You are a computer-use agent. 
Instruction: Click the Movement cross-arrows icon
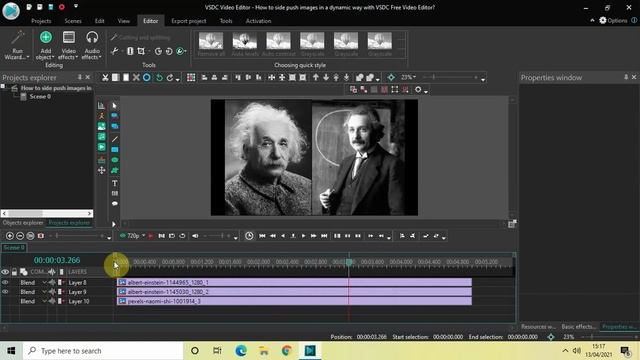click(x=101, y=170)
